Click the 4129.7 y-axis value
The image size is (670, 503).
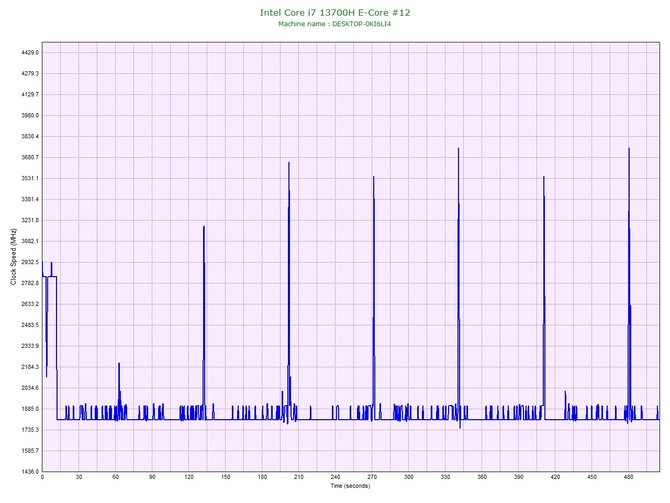pos(30,94)
